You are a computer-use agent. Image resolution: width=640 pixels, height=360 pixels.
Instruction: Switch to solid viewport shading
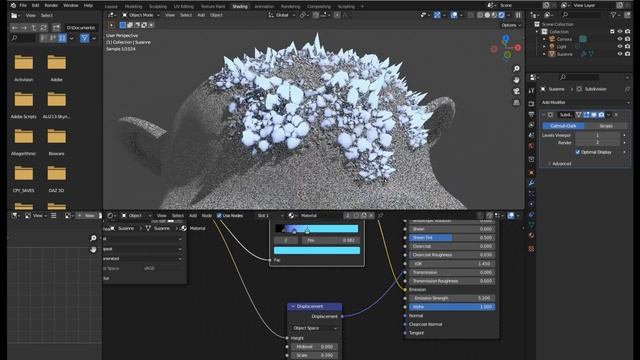pyautogui.click(x=487, y=15)
